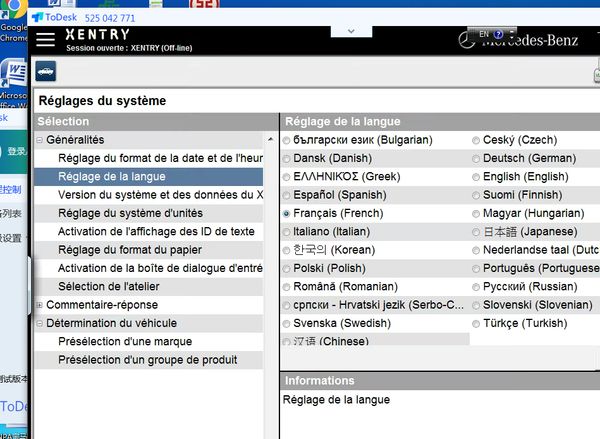Select Réglage du système d'unités
Viewport: 600px width, 439px height.
click(148, 213)
